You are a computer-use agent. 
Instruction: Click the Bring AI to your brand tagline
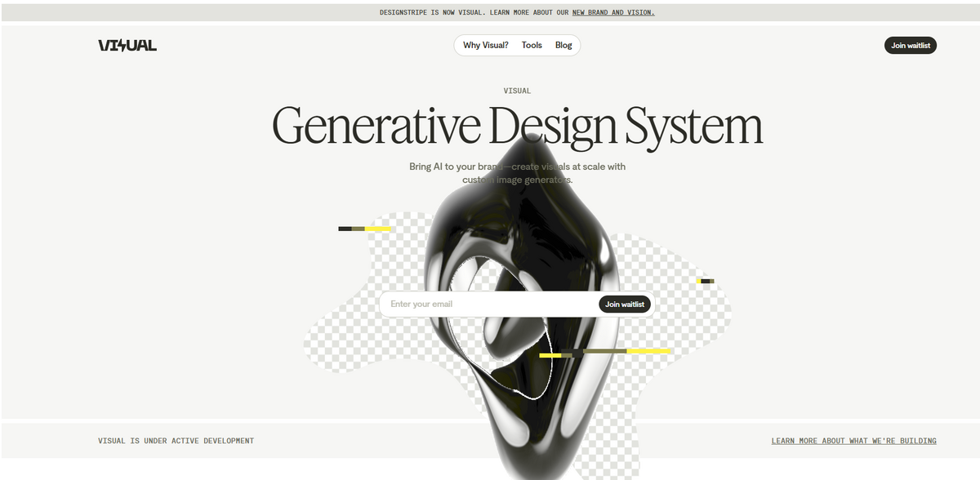click(x=517, y=173)
